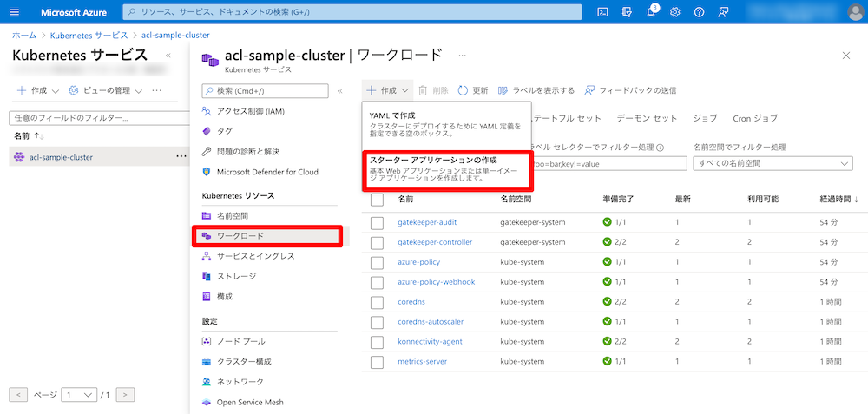Close the workload blade with X
Viewport: 868px width, 414px height.
click(846, 56)
